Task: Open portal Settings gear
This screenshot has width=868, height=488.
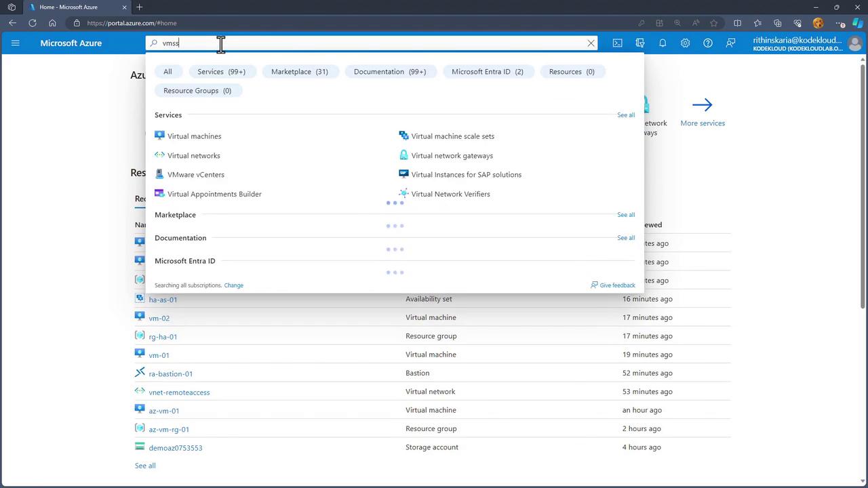Action: (x=685, y=43)
